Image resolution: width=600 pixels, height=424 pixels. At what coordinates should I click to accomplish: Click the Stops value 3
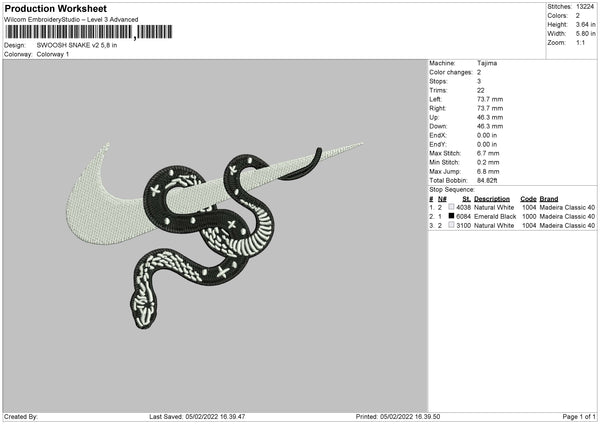479,81
